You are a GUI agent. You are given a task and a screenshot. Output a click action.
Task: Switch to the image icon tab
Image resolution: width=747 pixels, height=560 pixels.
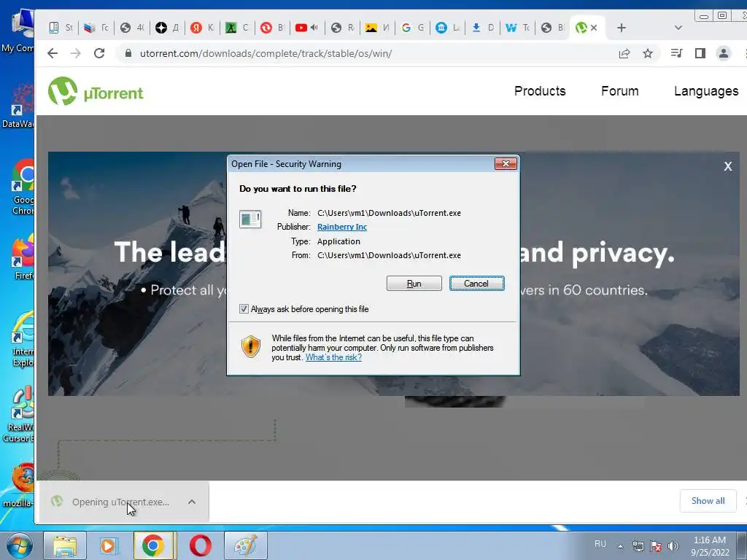pos(377,28)
